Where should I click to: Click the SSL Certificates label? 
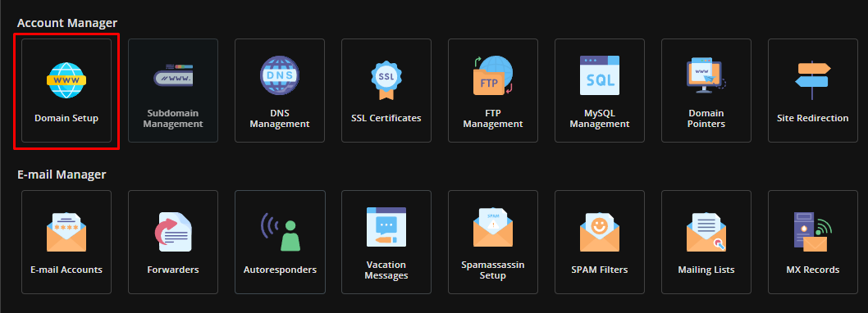tap(386, 118)
